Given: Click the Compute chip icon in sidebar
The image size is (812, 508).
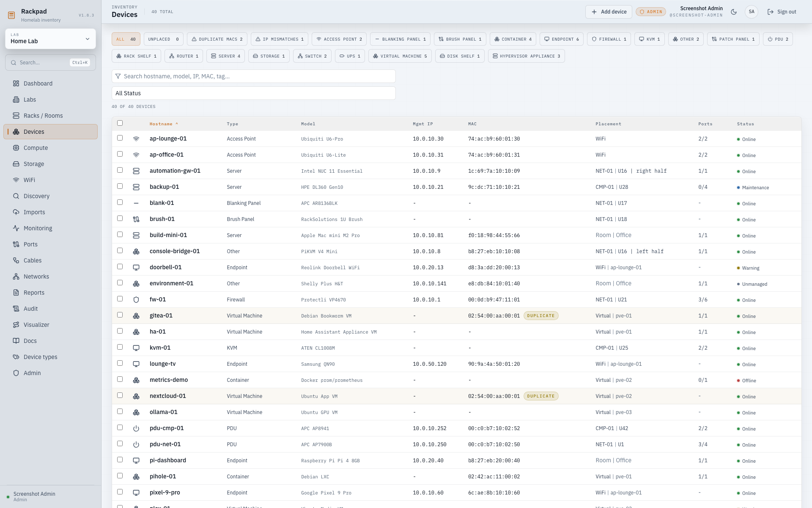Looking at the screenshot, I should click(16, 148).
